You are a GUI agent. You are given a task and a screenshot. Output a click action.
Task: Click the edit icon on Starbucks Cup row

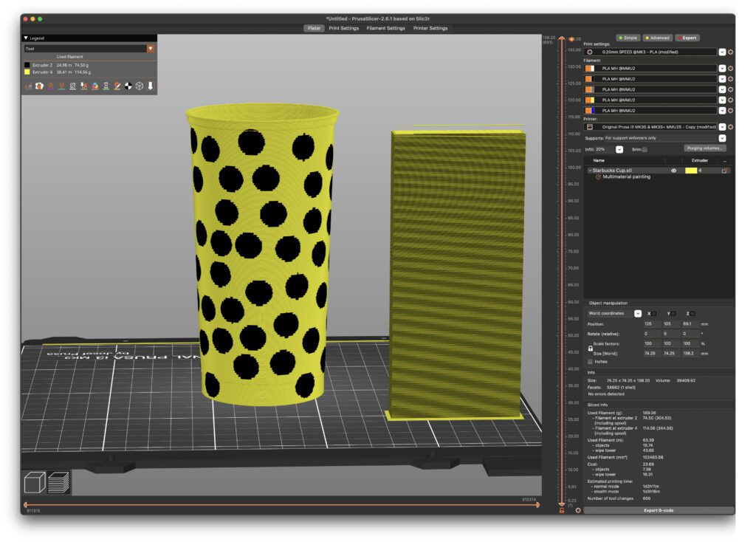(725, 171)
